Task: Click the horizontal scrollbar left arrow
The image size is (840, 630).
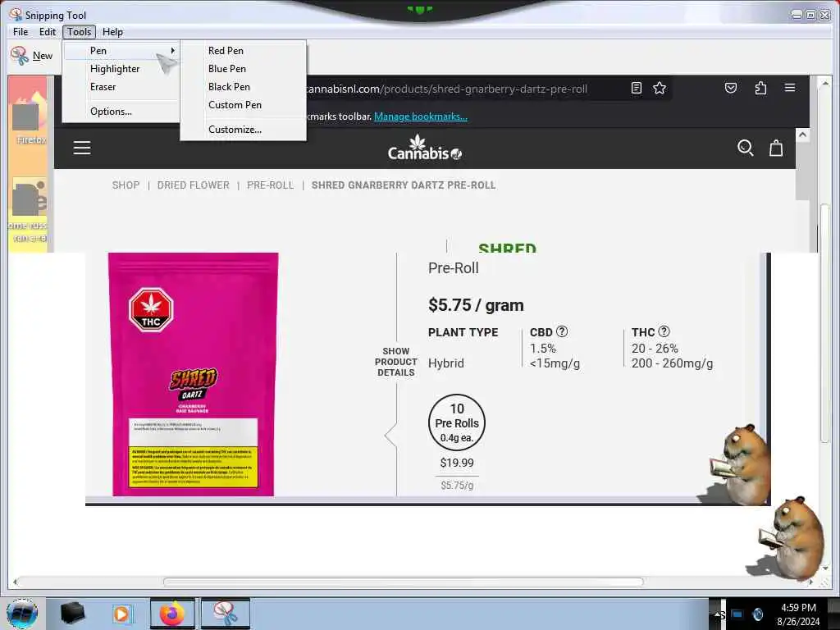Action: [15, 582]
